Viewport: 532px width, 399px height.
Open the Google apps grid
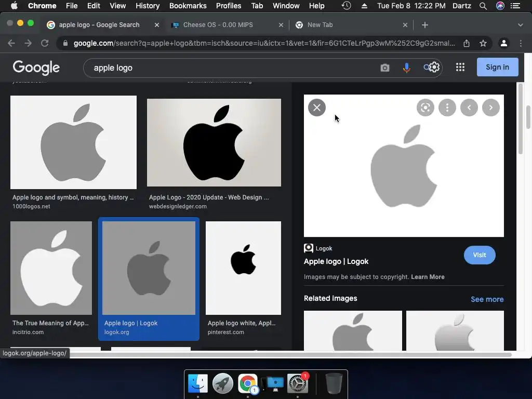click(460, 67)
